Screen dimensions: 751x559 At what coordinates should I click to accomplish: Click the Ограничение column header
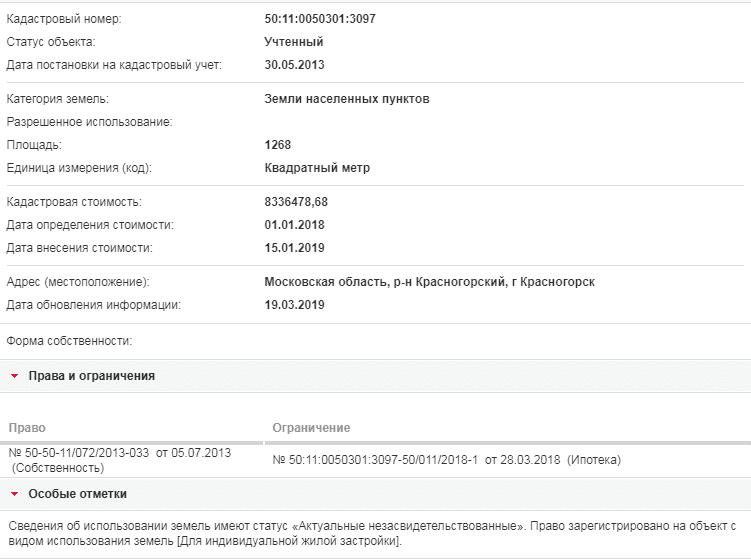[311, 428]
